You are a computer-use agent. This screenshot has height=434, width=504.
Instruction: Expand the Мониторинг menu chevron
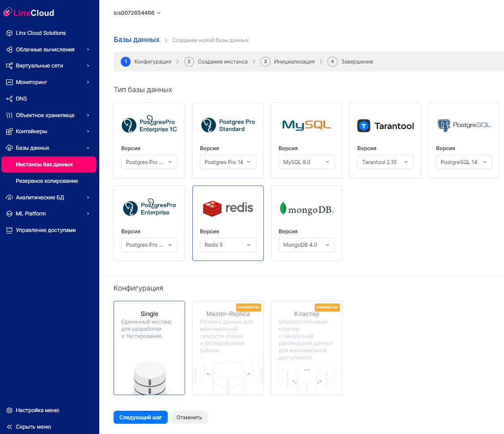88,82
